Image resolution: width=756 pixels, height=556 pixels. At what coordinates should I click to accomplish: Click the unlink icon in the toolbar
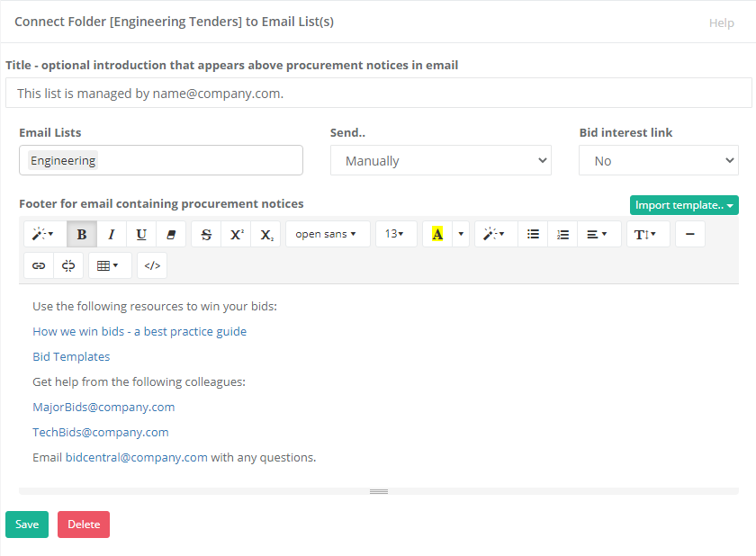pos(67,265)
